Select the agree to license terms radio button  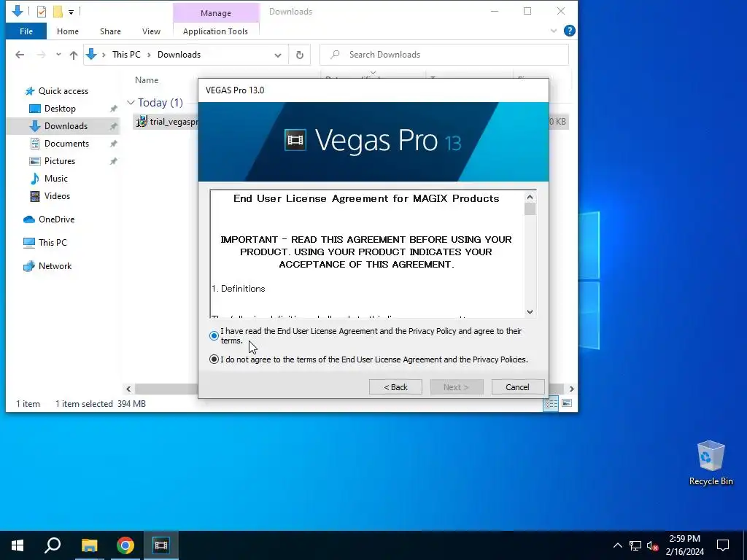tap(214, 335)
